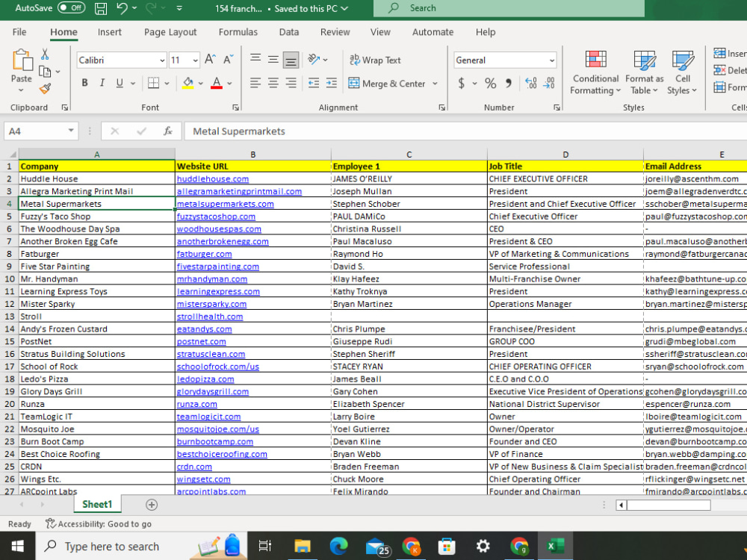Apply the Borders icon to cell

[153, 83]
